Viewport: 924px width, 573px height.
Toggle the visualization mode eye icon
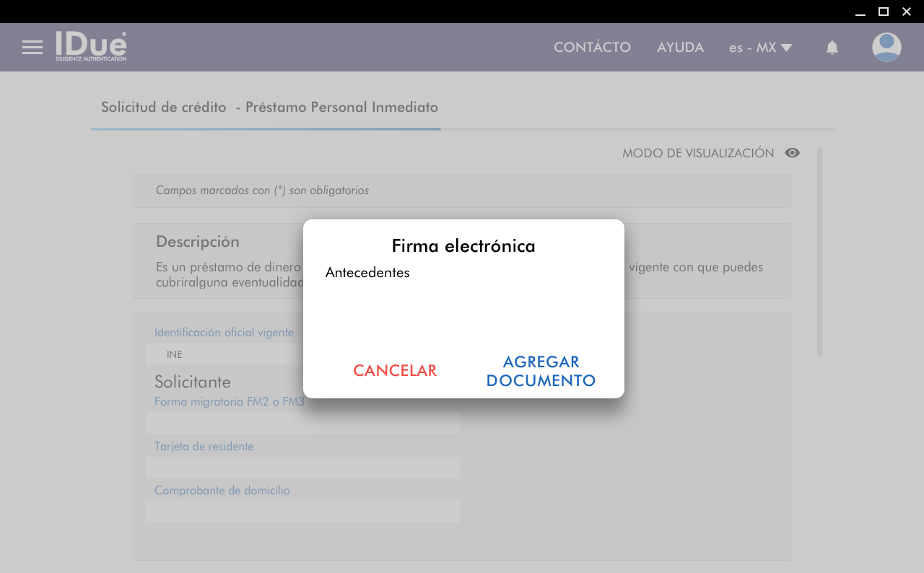click(792, 153)
